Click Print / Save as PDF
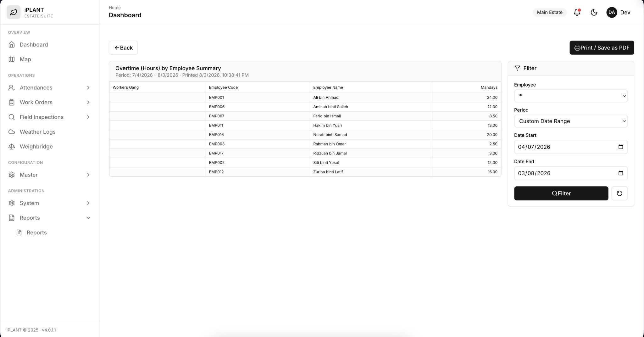The height and width of the screenshot is (337, 644). coord(602,48)
